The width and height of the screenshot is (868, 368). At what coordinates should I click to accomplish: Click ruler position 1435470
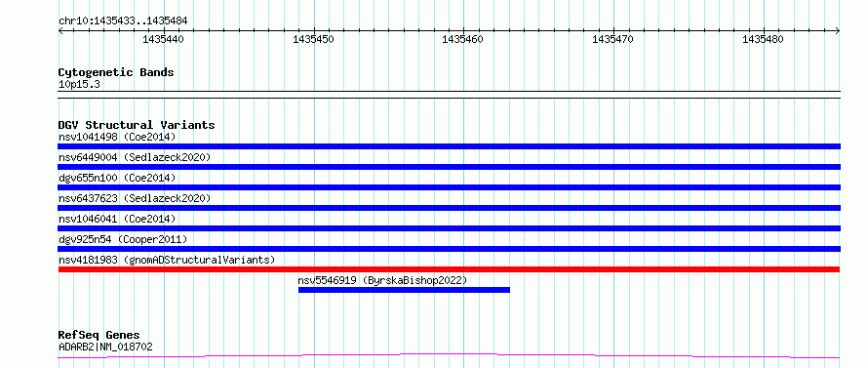(612, 39)
